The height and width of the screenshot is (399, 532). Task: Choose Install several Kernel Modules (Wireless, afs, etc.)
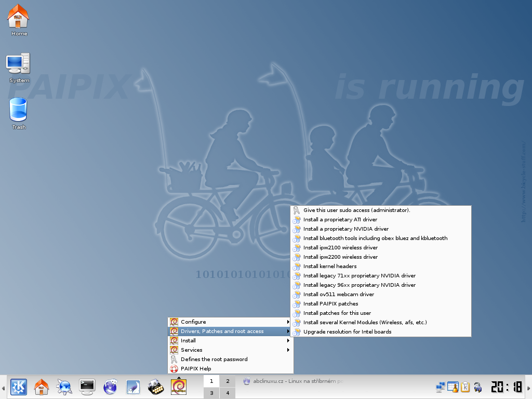tap(381, 322)
